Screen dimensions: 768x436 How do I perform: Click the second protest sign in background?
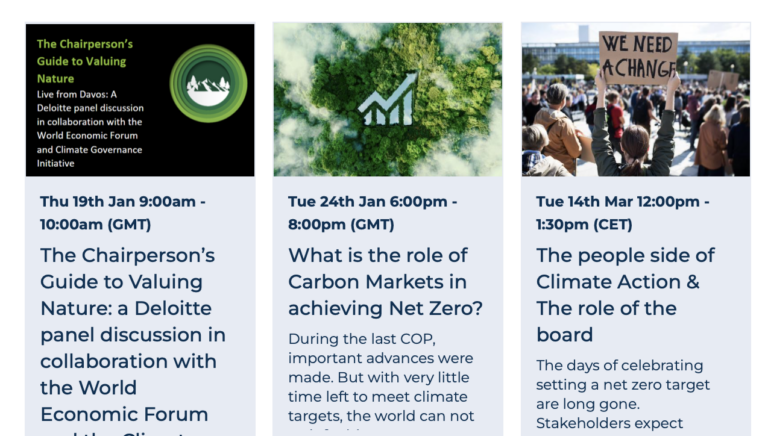coord(723,80)
